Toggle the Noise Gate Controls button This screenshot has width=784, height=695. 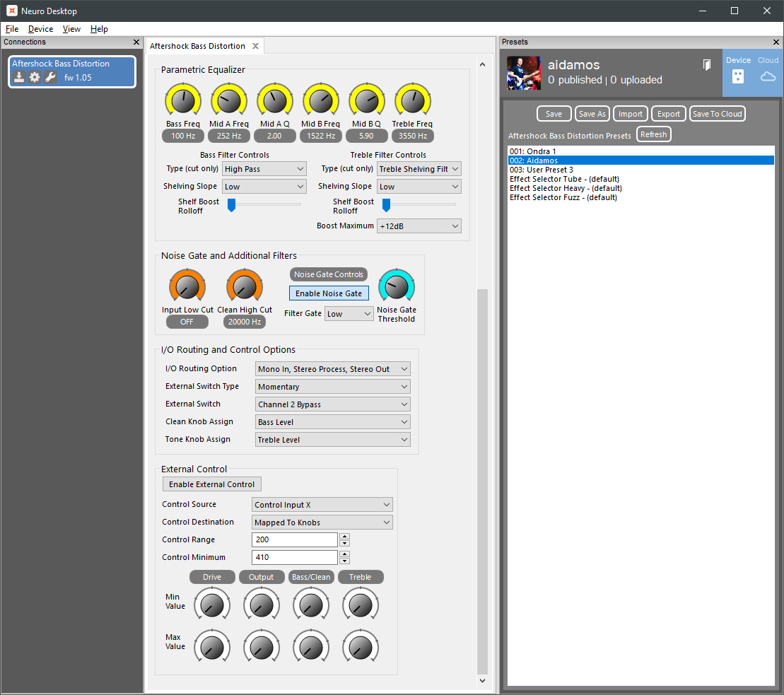(x=329, y=274)
